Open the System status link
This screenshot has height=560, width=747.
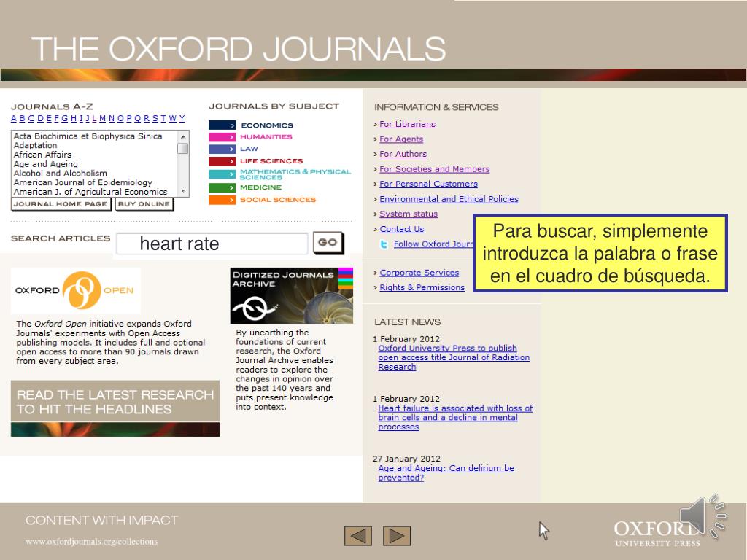point(409,214)
